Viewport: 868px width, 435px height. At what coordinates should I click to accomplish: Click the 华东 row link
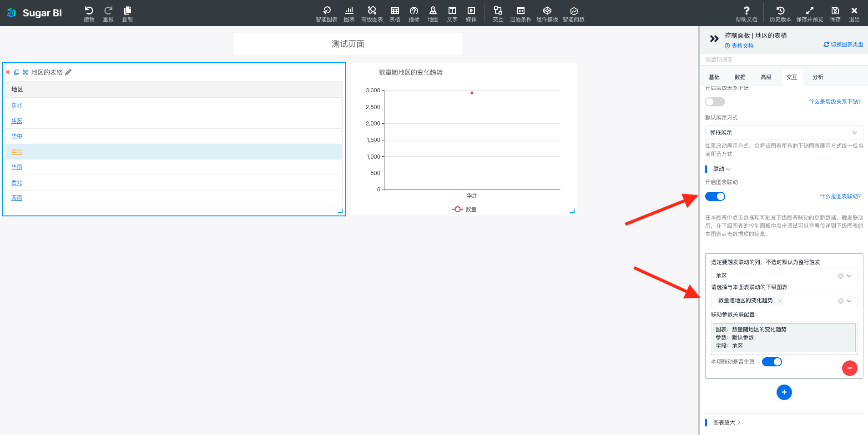[17, 121]
